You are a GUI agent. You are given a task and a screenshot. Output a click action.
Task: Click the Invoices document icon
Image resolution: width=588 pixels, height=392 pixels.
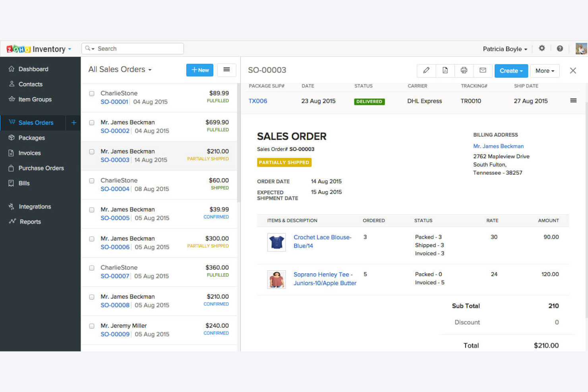pyautogui.click(x=11, y=153)
